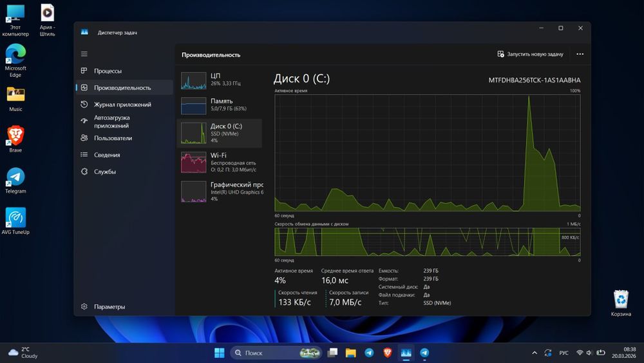Open Brave browser from taskbar
This screenshot has height=363, width=644.
(387, 353)
